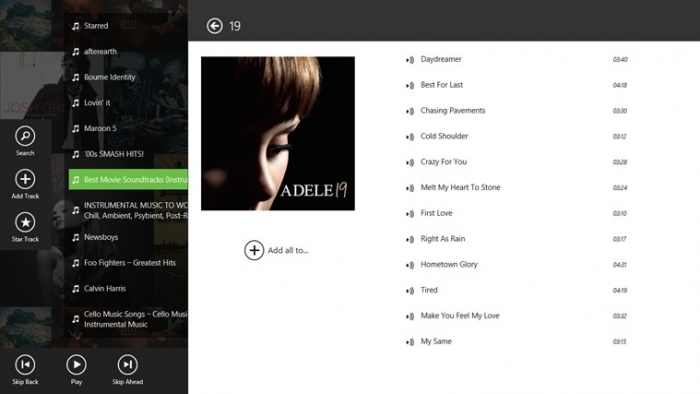Click the Add all to... label
The height and width of the screenshot is (394, 700).
click(x=288, y=250)
